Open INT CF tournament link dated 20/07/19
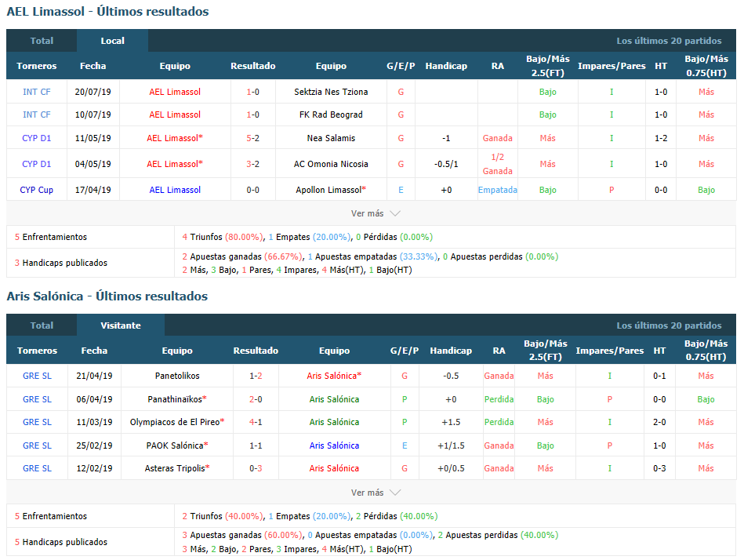 [37, 92]
